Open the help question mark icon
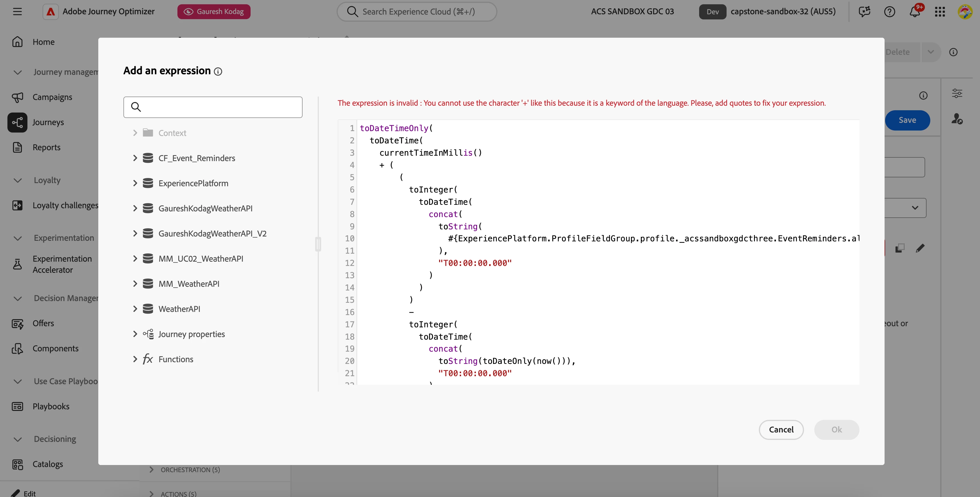The width and height of the screenshot is (980, 497). [889, 12]
